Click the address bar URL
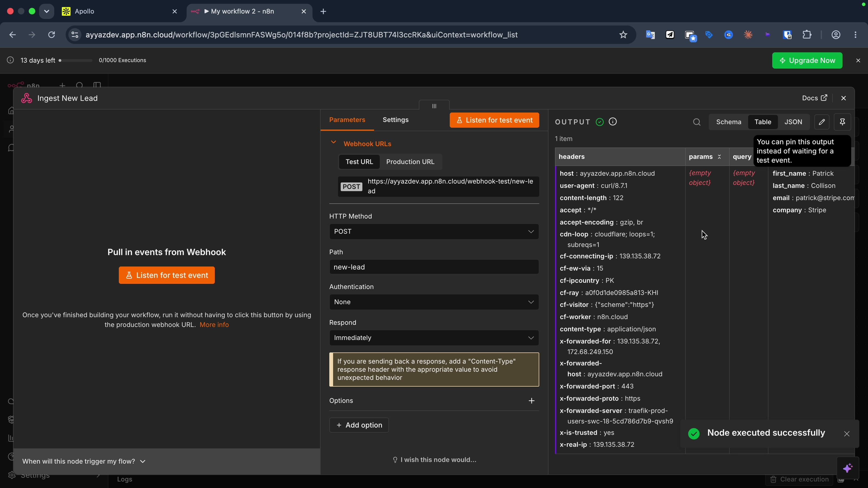 tap(301, 35)
